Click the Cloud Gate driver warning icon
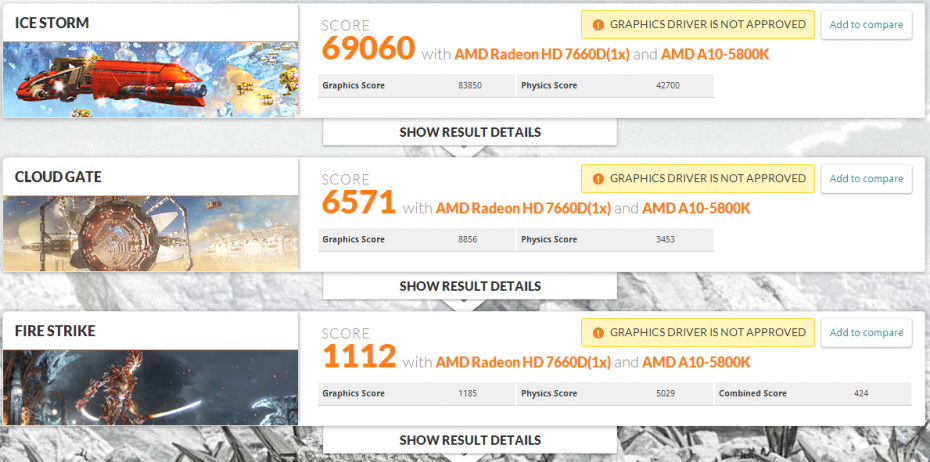Screen dimensions: 930x462 click(598, 179)
